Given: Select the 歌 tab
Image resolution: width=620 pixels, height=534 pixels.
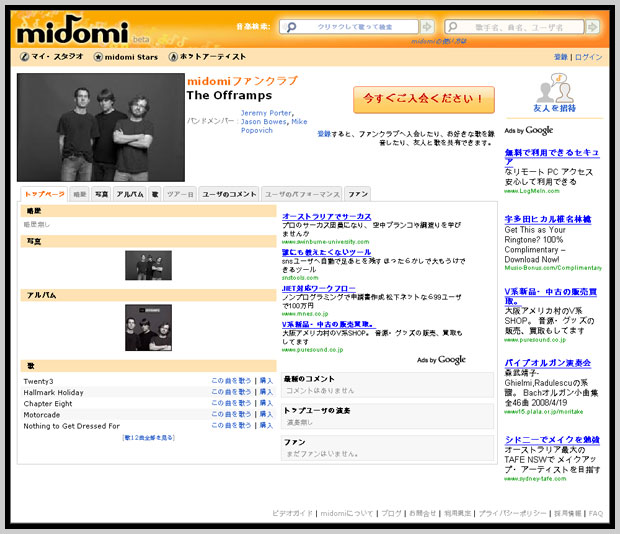Looking at the screenshot, I should click(155, 194).
